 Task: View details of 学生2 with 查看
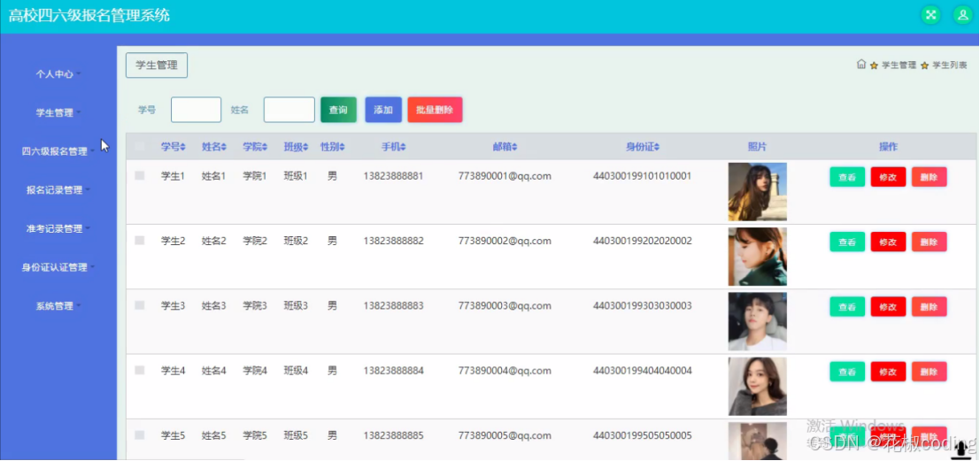847,242
